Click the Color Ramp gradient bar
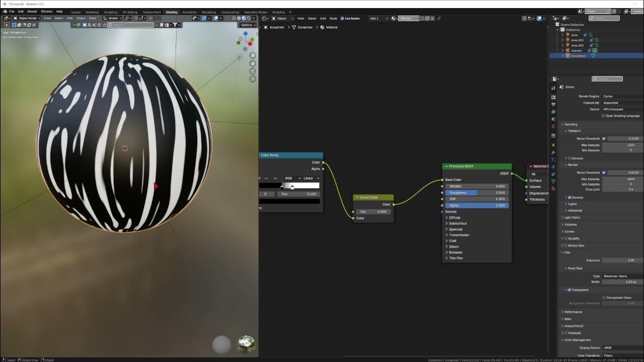 point(290,186)
